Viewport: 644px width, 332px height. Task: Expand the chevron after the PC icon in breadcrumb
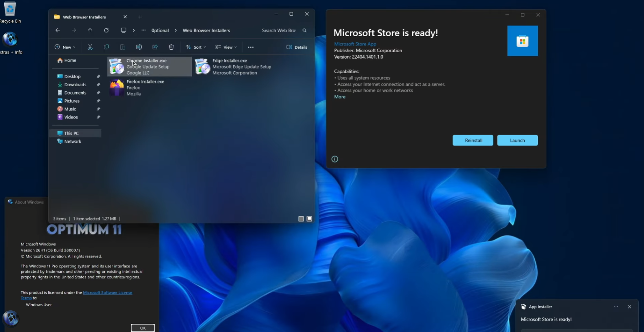click(x=134, y=31)
